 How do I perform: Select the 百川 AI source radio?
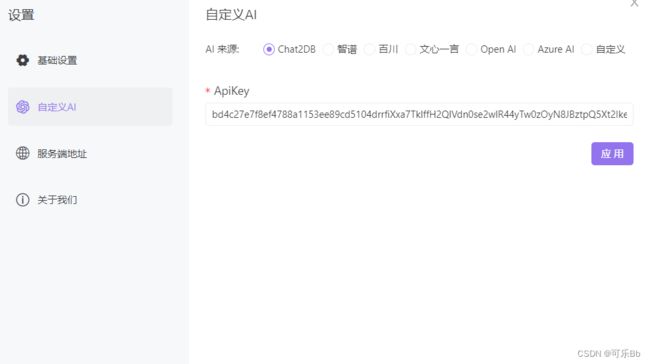click(369, 49)
